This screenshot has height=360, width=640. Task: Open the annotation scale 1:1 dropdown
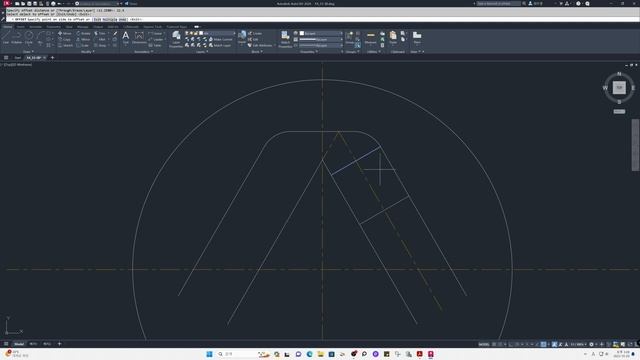pos(578,344)
